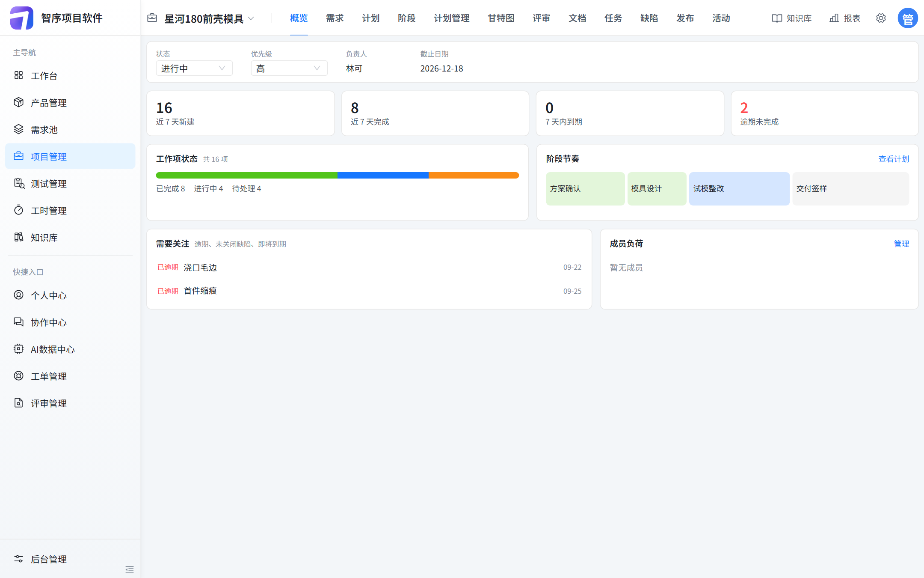Open 报表 in the top bar
This screenshot has height=578, width=924.
tap(845, 18)
